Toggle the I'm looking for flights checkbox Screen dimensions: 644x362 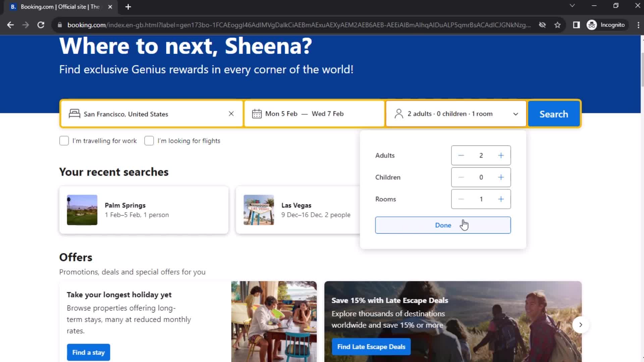click(x=149, y=140)
